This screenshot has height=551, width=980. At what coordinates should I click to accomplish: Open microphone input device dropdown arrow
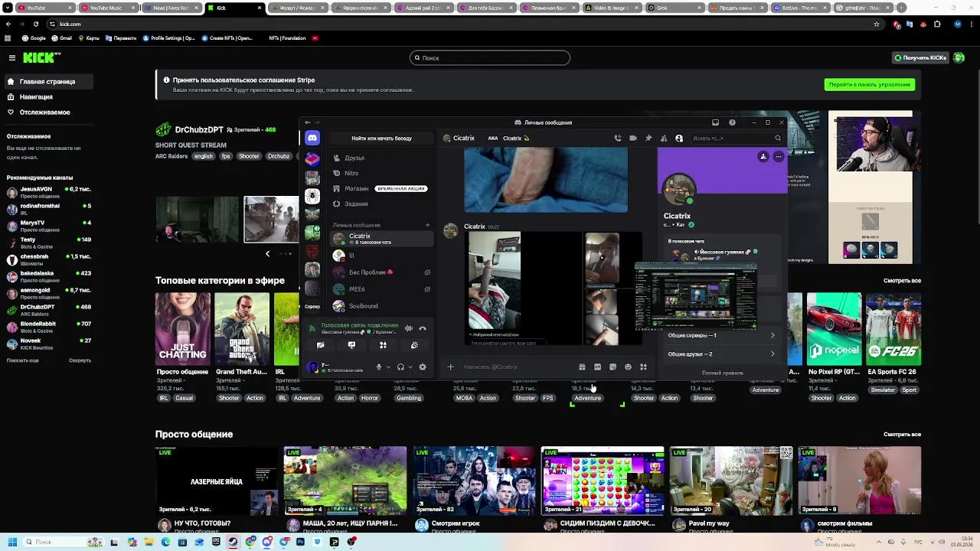pos(387,367)
